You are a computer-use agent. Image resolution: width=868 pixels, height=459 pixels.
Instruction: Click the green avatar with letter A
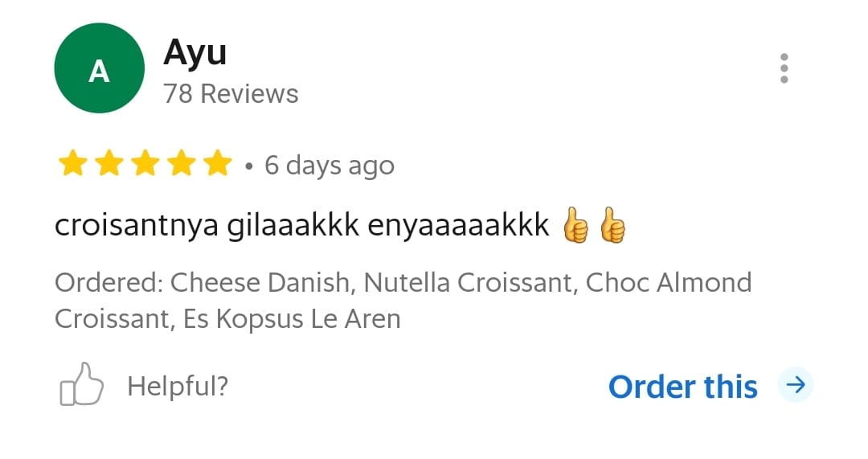coord(99,68)
